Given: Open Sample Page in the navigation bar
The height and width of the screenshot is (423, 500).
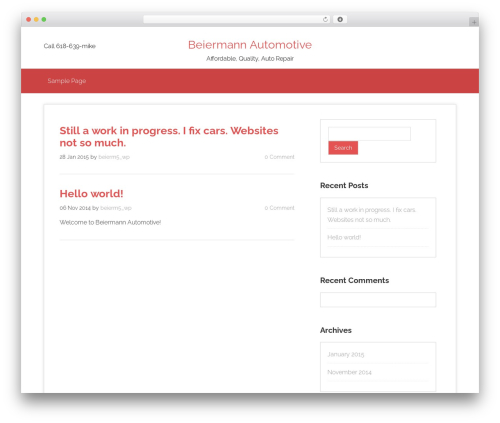Looking at the screenshot, I should coord(67,81).
